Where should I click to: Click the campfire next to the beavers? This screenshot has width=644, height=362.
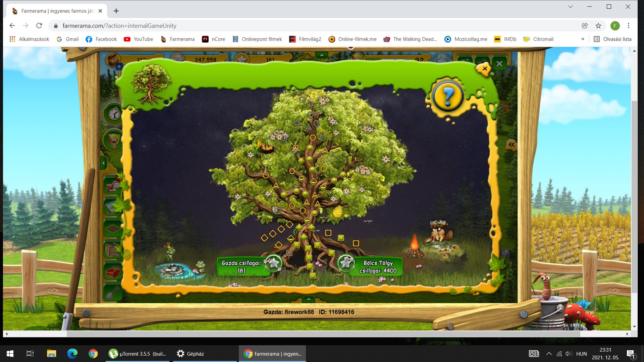click(x=415, y=246)
